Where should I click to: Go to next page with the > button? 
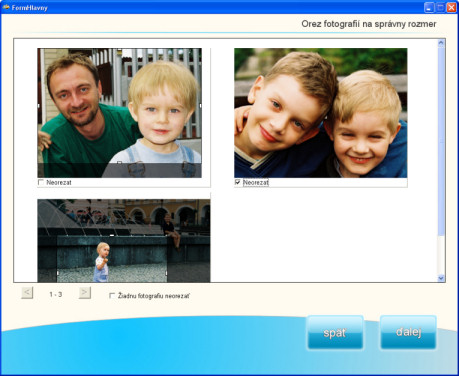pos(85,293)
